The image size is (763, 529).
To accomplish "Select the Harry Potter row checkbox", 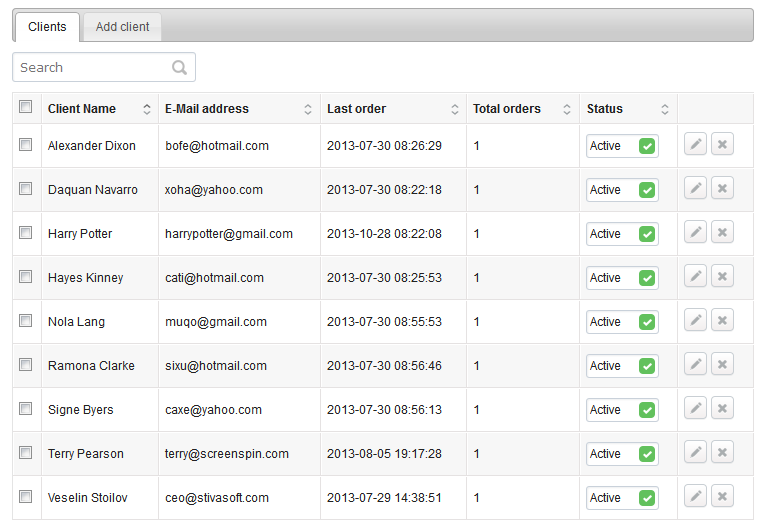I will (x=25, y=233).
